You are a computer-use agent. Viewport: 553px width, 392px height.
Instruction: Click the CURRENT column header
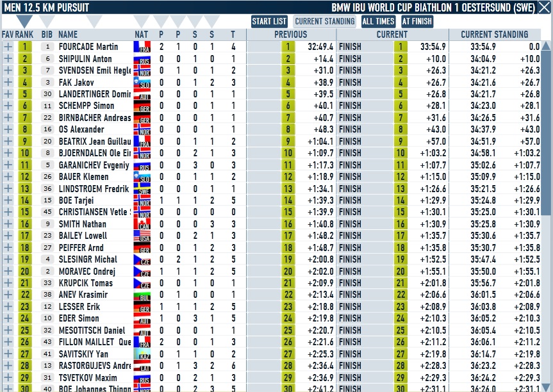click(392, 35)
